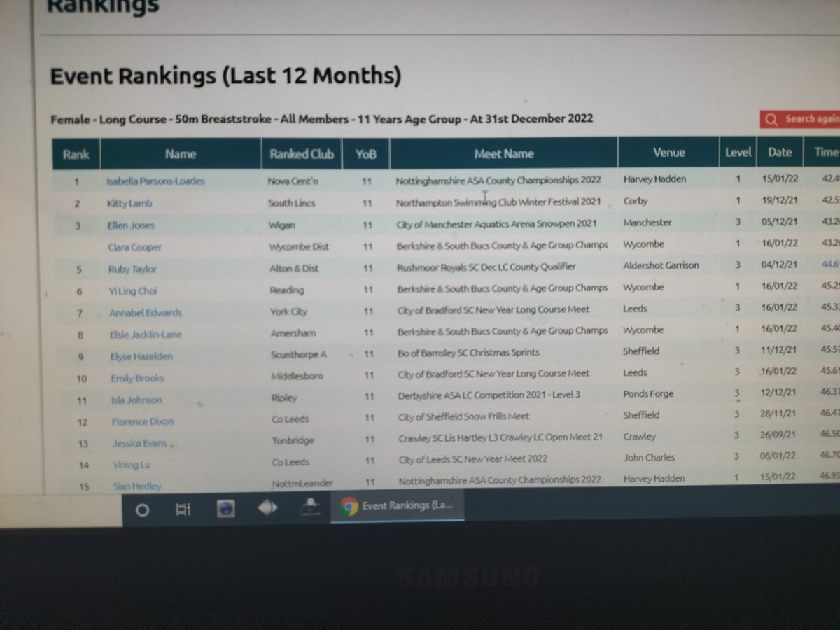The height and width of the screenshot is (630, 840).
Task: Select the Female Long Course 50m Breaststroke subtitle
Action: [x=321, y=119]
